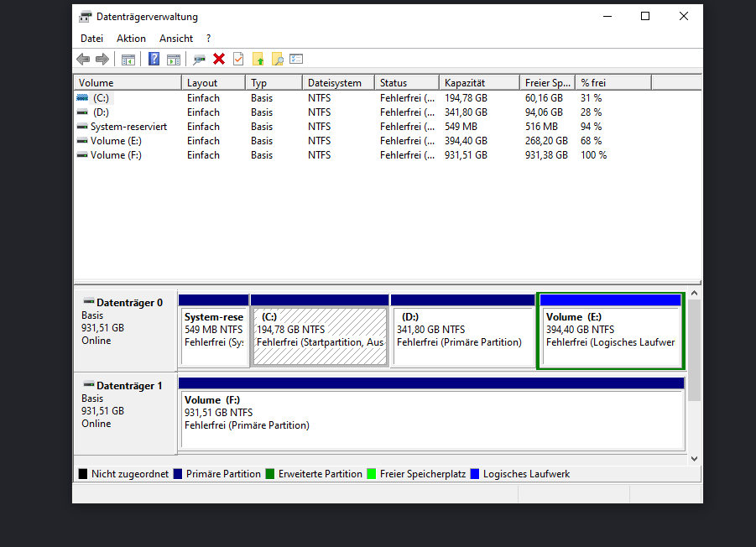Open the Ansicht menu

[176, 39]
